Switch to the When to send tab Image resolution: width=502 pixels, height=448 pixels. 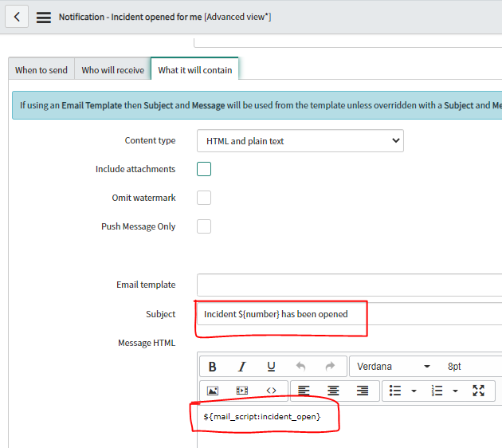pyautogui.click(x=41, y=70)
